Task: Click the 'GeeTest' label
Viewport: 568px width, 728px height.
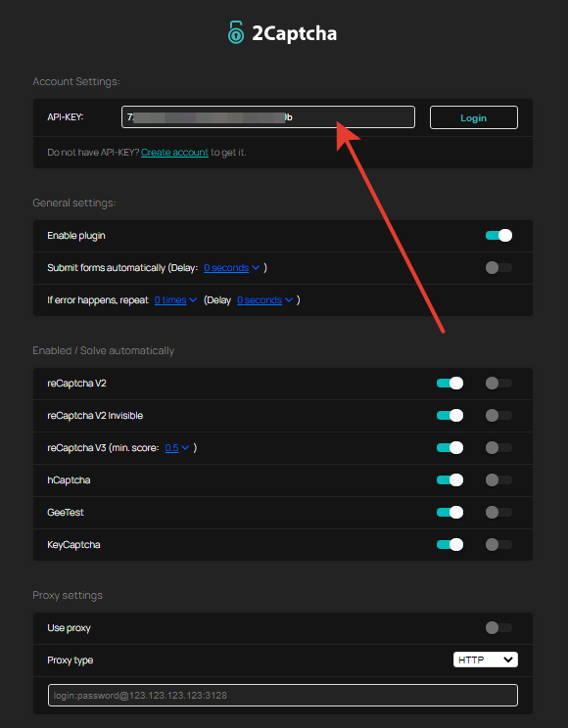Action: (65, 512)
